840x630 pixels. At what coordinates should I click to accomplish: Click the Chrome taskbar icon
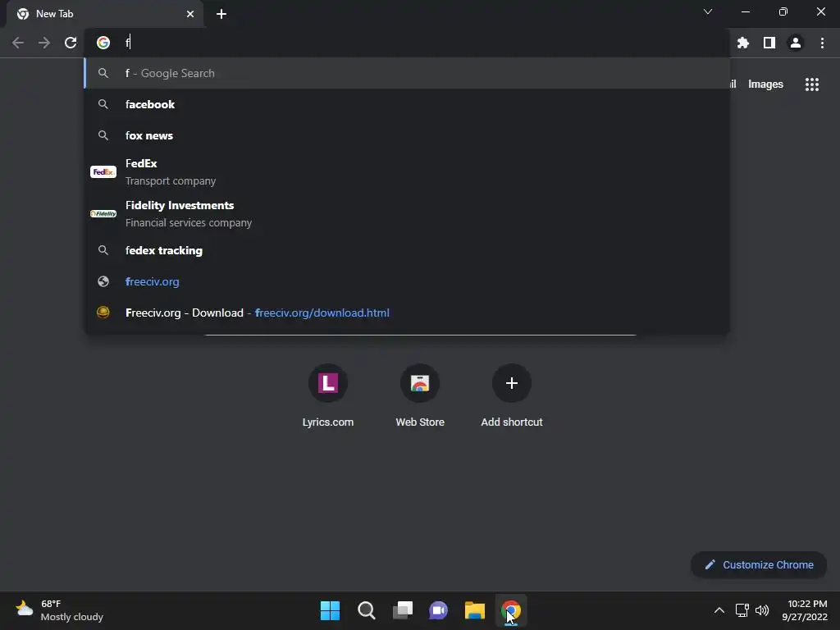click(x=510, y=610)
